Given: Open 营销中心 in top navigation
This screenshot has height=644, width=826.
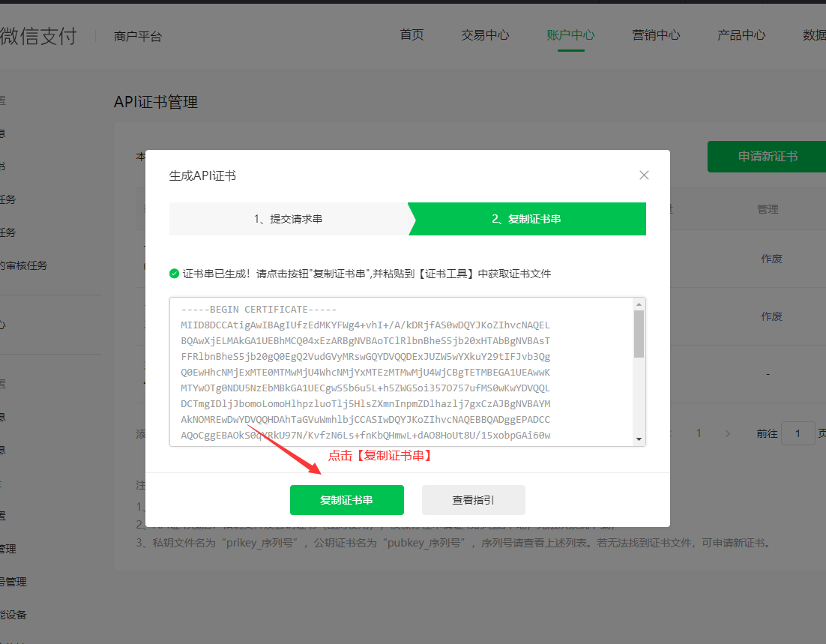Looking at the screenshot, I should [656, 34].
